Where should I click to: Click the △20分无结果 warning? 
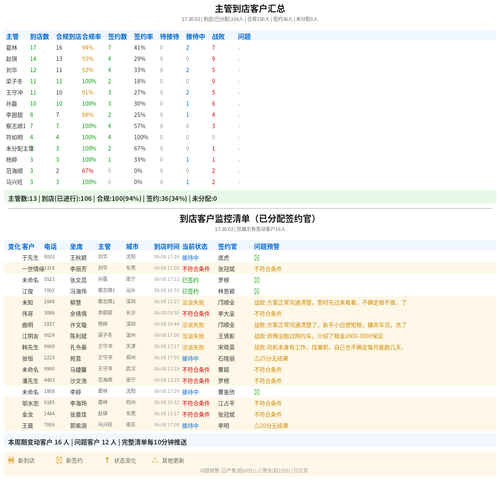click(271, 426)
